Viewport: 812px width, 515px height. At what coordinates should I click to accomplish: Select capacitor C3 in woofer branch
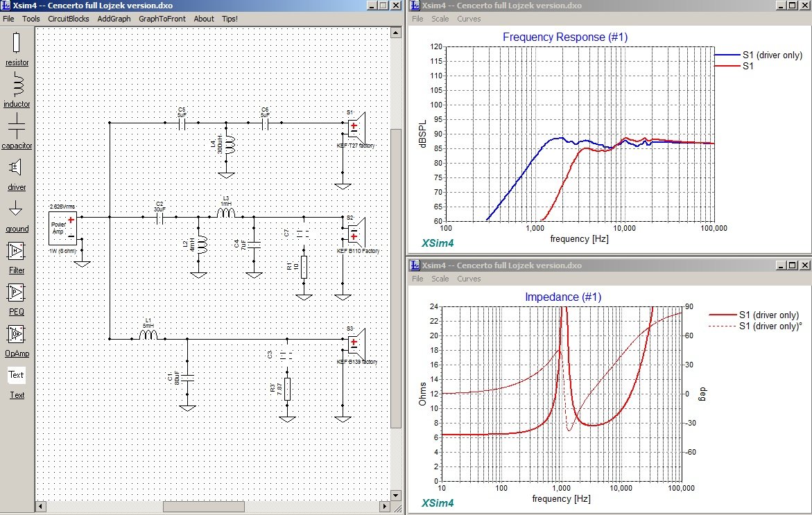click(287, 355)
